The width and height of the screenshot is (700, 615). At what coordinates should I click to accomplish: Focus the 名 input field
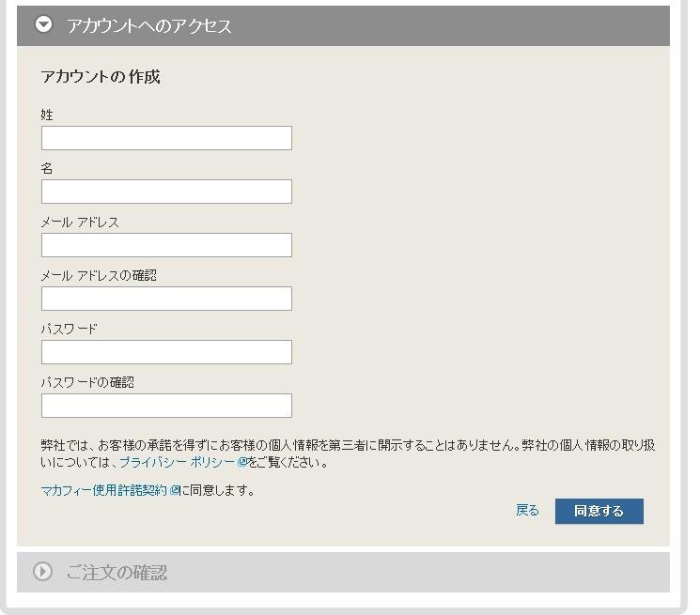click(x=166, y=192)
